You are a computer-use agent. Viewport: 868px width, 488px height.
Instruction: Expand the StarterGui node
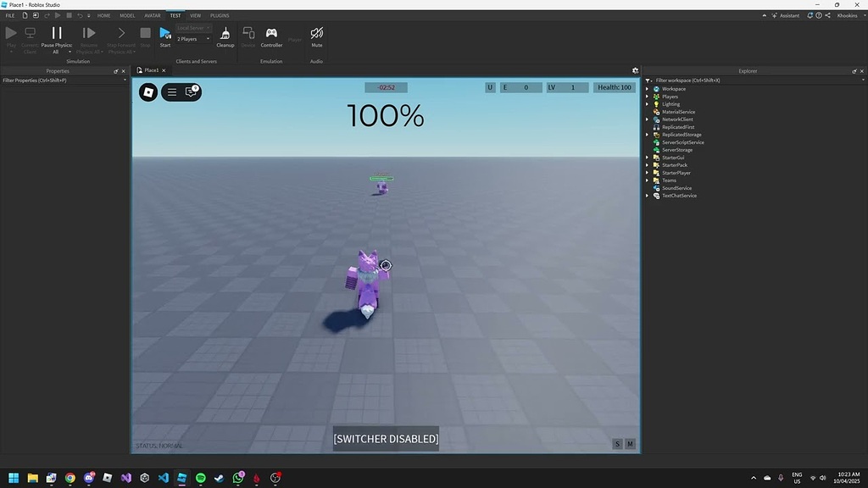pyautogui.click(x=648, y=157)
